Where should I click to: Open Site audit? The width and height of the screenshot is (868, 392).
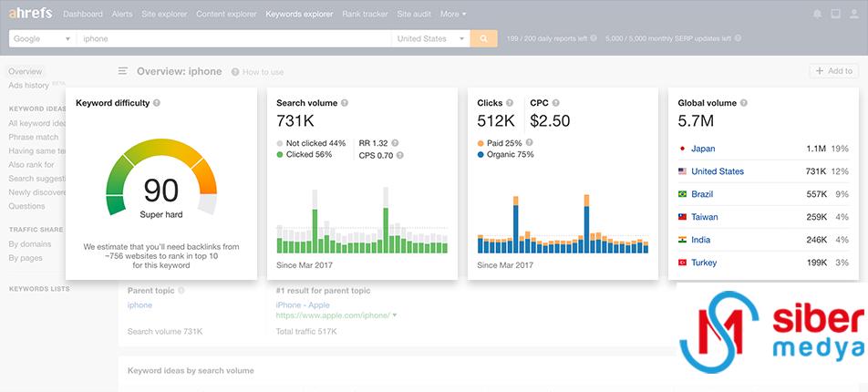[x=414, y=14]
